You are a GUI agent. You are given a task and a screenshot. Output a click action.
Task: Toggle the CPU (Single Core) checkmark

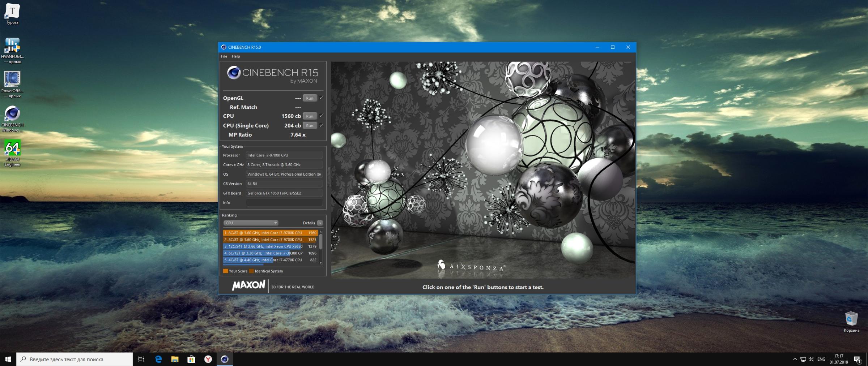tap(321, 125)
